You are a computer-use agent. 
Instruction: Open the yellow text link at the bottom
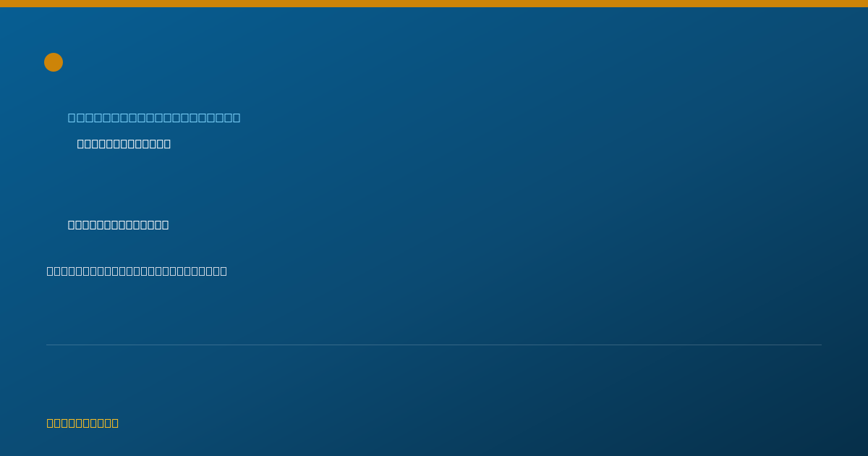click(x=82, y=423)
